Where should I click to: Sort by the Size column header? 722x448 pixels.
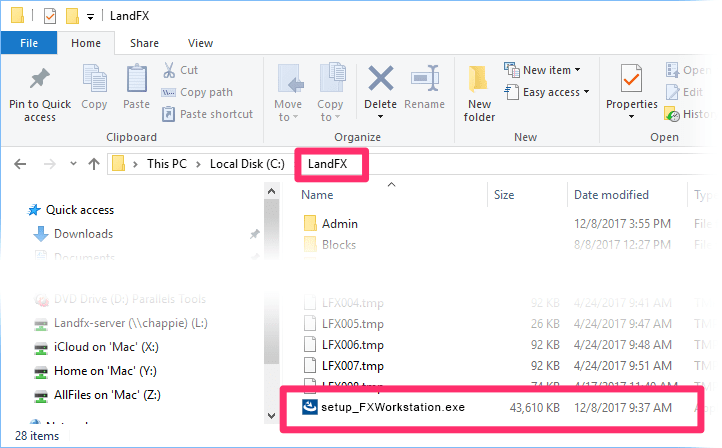(x=504, y=195)
